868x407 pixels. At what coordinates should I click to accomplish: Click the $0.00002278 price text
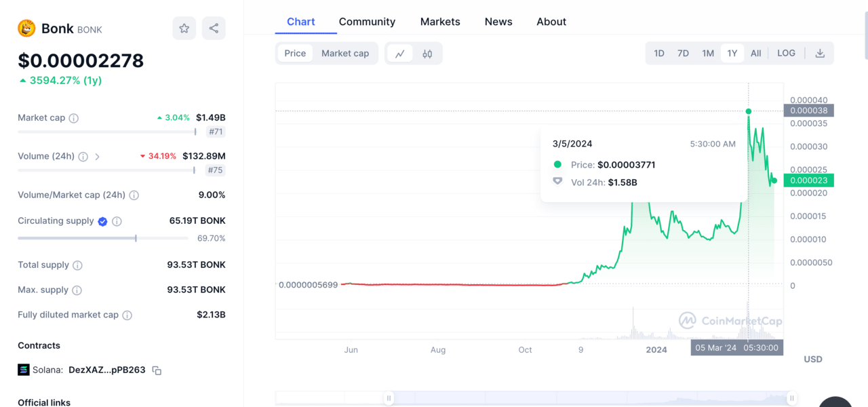coord(81,60)
